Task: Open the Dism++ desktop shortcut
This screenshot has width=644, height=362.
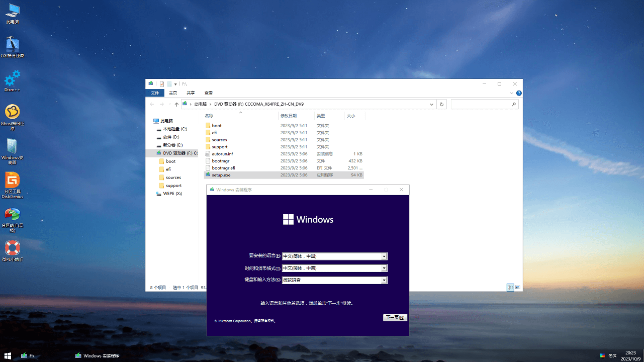Action: [x=12, y=81]
